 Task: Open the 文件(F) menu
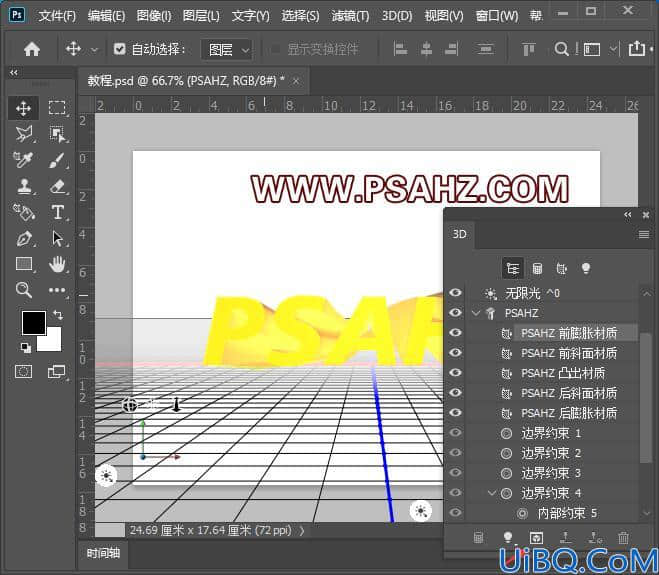57,16
